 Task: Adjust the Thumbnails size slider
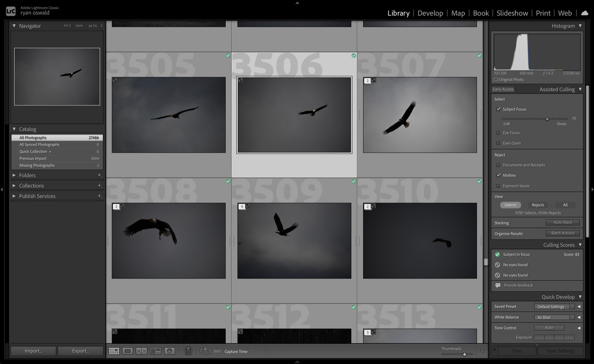[x=464, y=354]
